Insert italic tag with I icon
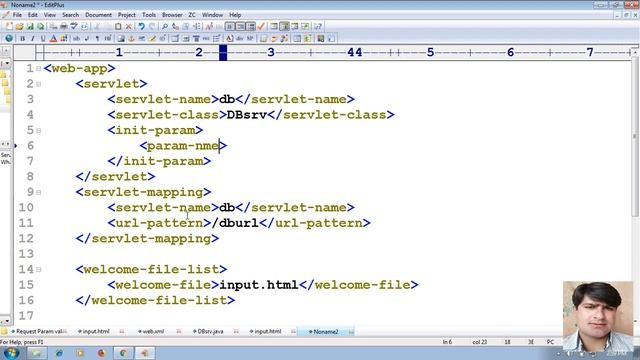The width and height of the screenshot is (640, 360). (33, 39)
